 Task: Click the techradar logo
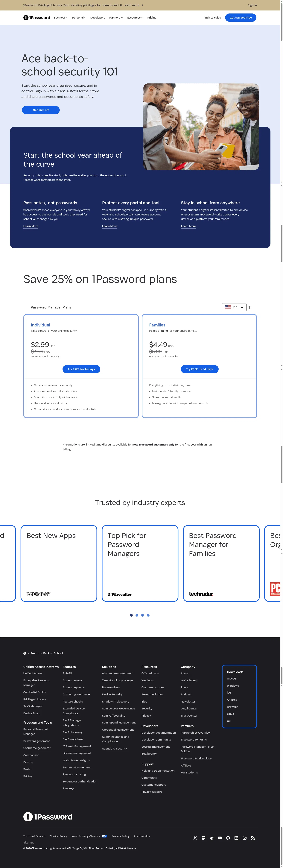tap(201, 594)
